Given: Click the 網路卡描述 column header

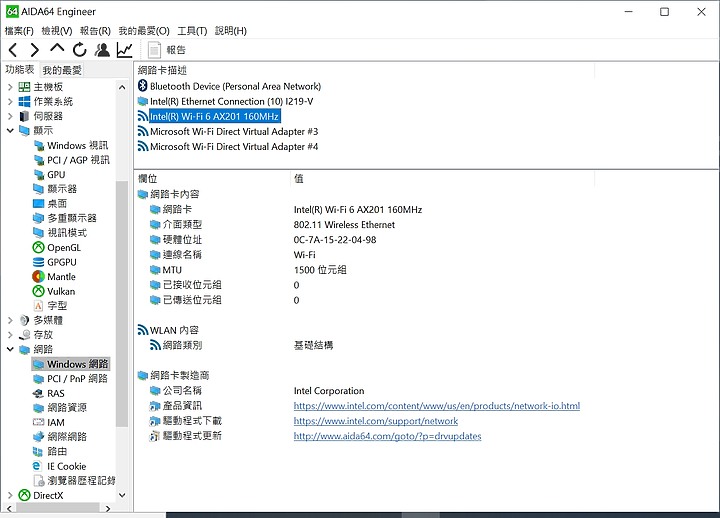Looking at the screenshot, I should [365, 70].
